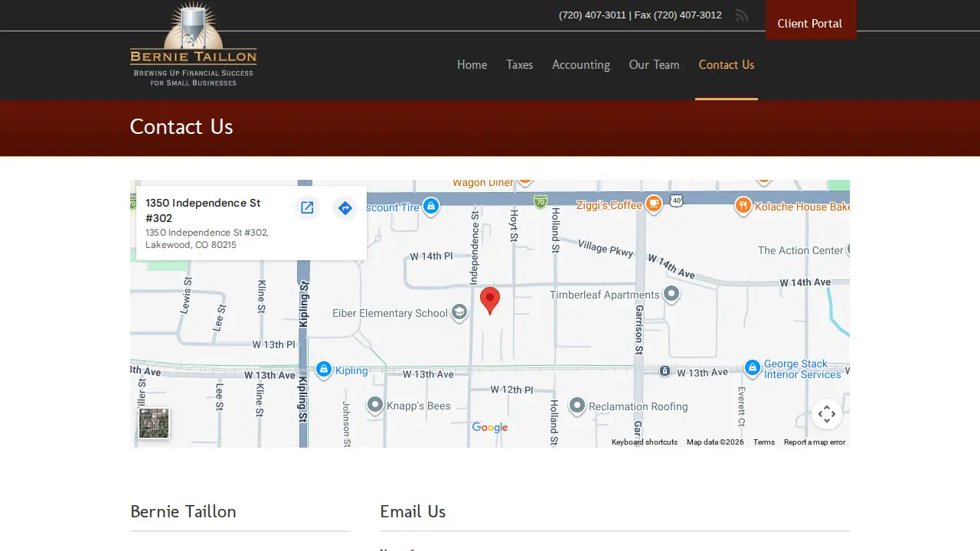The height and width of the screenshot is (551, 980).
Task: Click Kolache House restaurant marker
Action: click(x=743, y=205)
